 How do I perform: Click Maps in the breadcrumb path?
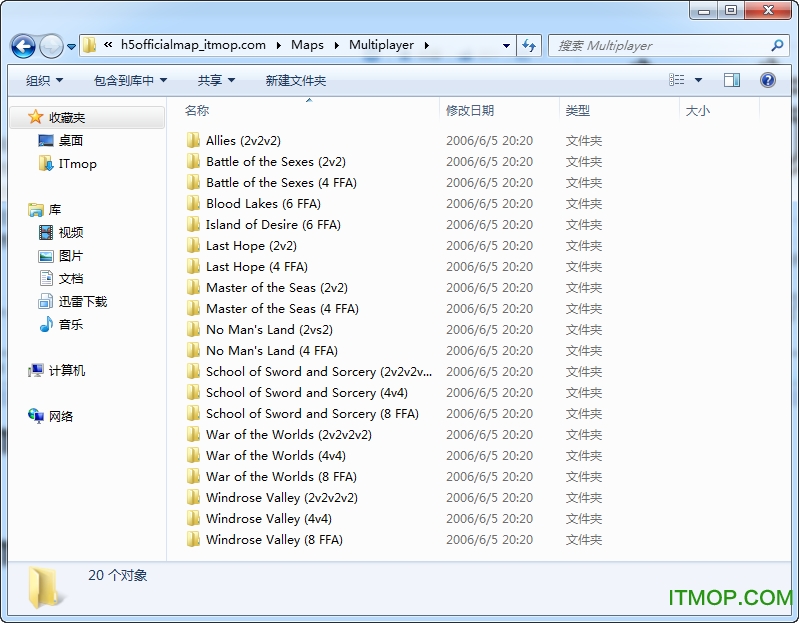(307, 45)
